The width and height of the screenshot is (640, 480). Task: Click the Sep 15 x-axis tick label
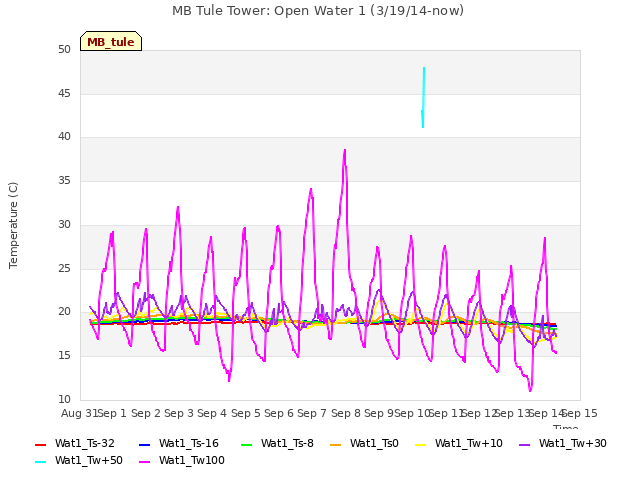point(580,413)
